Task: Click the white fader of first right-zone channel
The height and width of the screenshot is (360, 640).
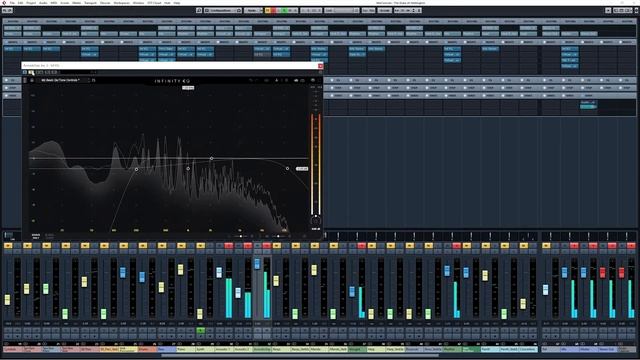Action: click(545, 290)
